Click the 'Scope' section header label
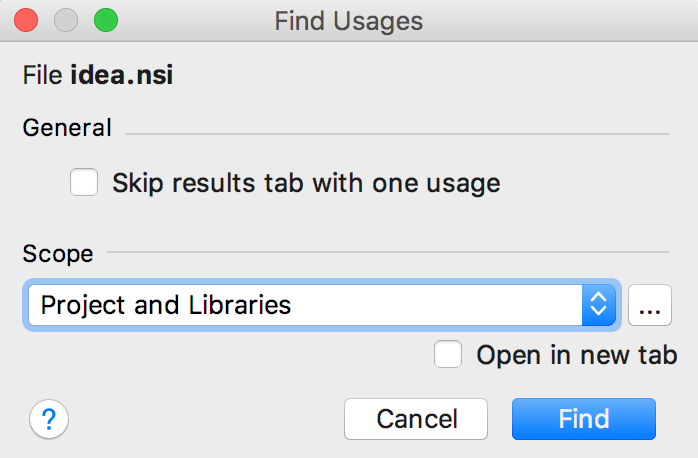Image resolution: width=698 pixels, height=458 pixels. pyautogui.click(x=58, y=254)
